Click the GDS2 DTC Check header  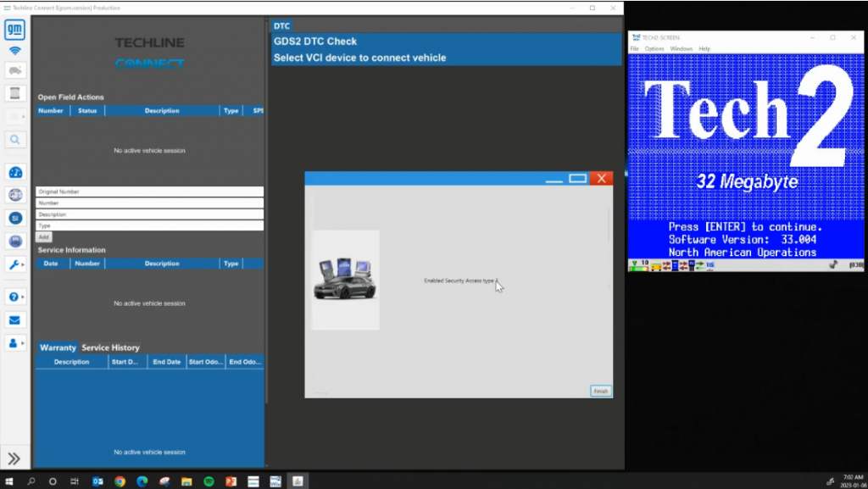click(315, 42)
